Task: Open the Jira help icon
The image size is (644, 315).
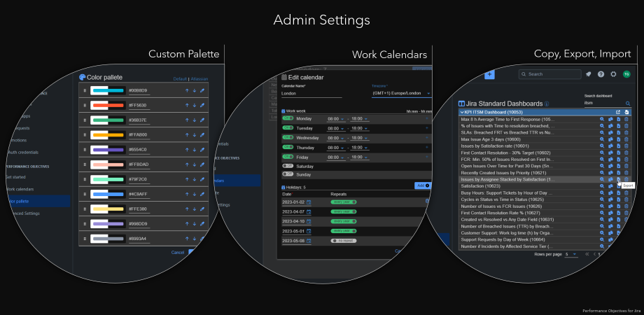Action: pyautogui.click(x=601, y=74)
